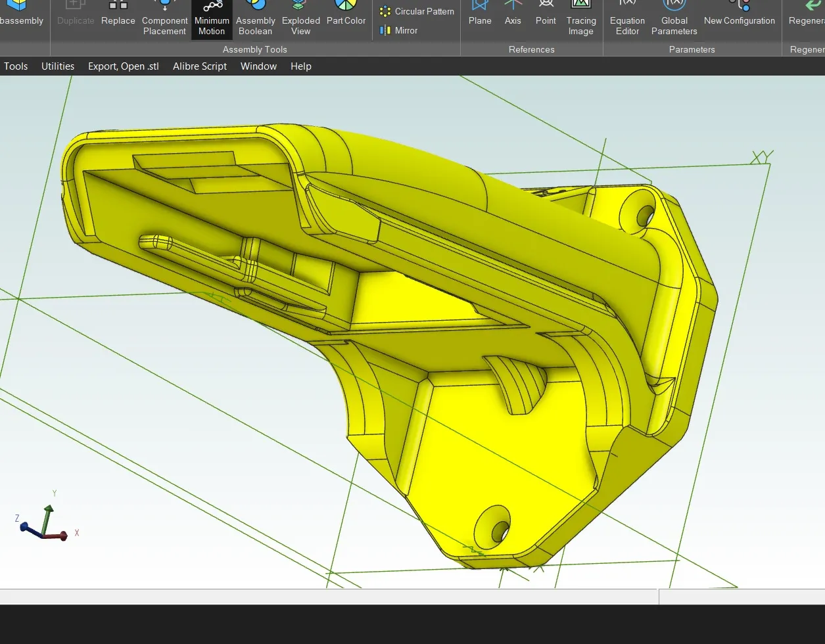Screen dimensions: 825x644
Task: Expand the Alibre Script menu
Action: pyautogui.click(x=200, y=66)
